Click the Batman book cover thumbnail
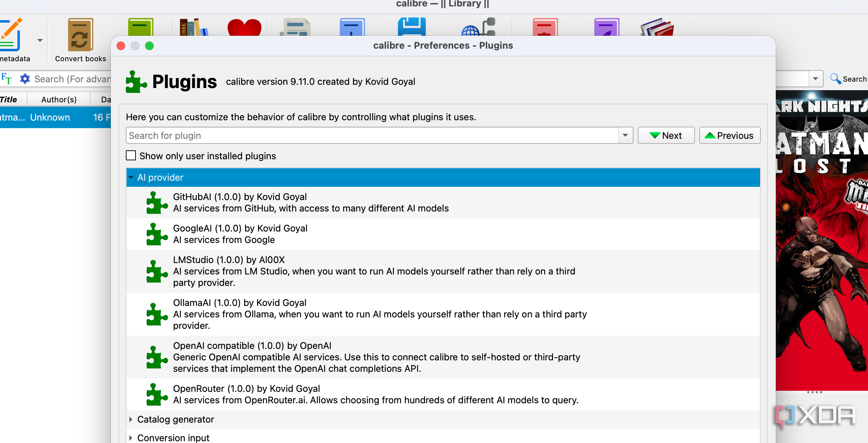 tap(822, 240)
